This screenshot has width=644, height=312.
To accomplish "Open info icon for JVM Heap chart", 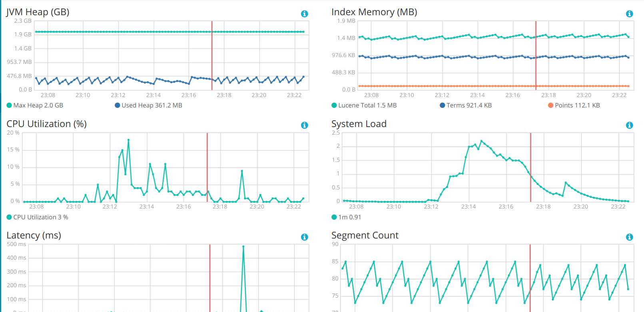I will (304, 14).
